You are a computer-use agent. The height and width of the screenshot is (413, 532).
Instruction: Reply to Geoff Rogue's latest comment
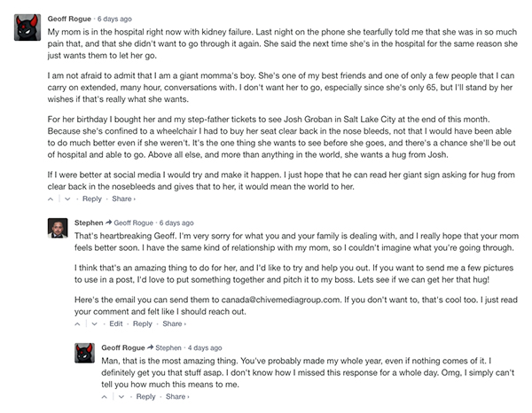[146, 396]
